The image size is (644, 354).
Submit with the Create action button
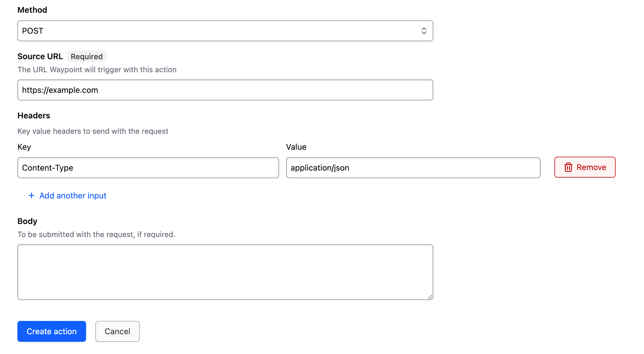click(52, 331)
